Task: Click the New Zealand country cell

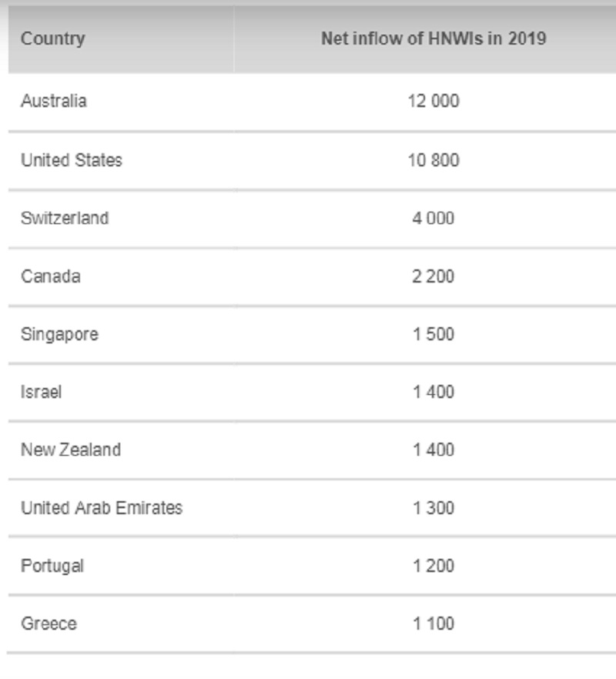Action: (71, 450)
